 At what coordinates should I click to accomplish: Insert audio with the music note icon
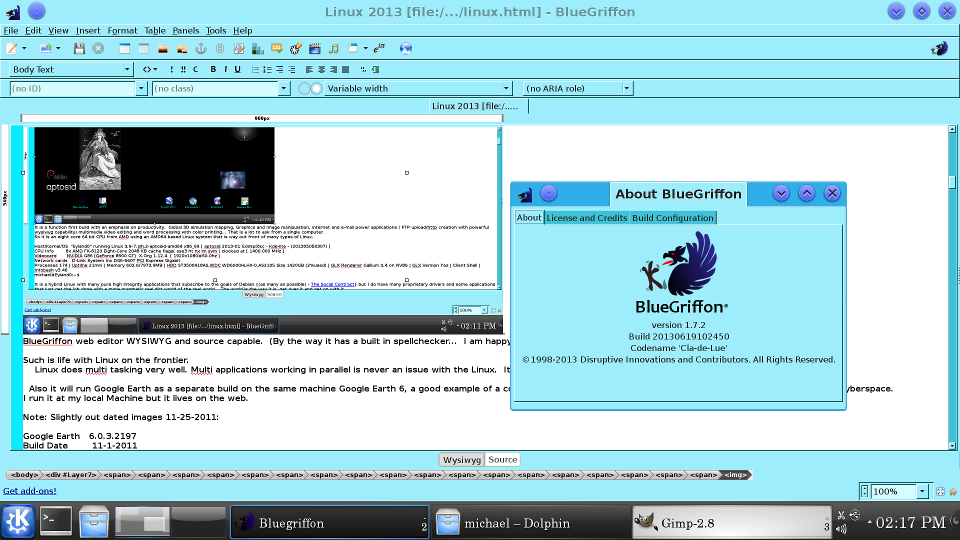point(334,48)
